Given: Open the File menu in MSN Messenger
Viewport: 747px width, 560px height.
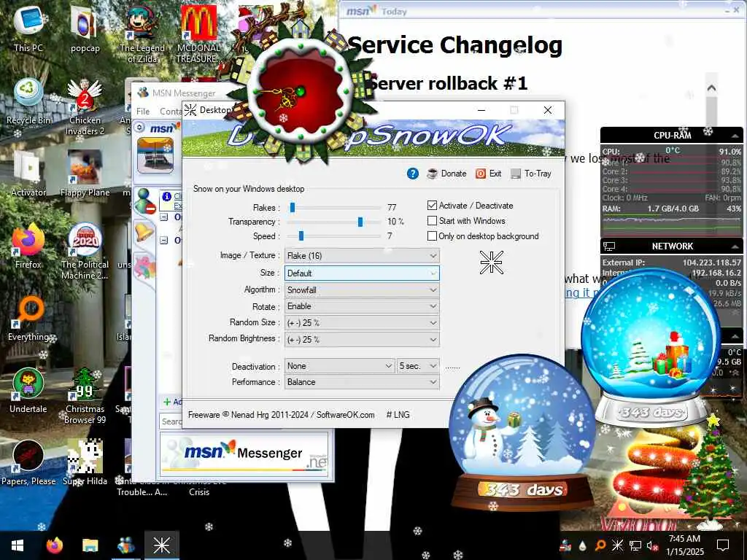Looking at the screenshot, I should click(x=143, y=112).
